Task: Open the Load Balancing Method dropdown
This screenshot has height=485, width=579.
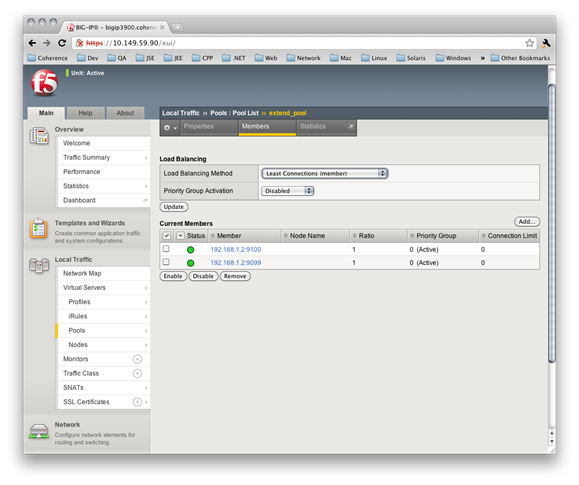Action: [x=325, y=173]
